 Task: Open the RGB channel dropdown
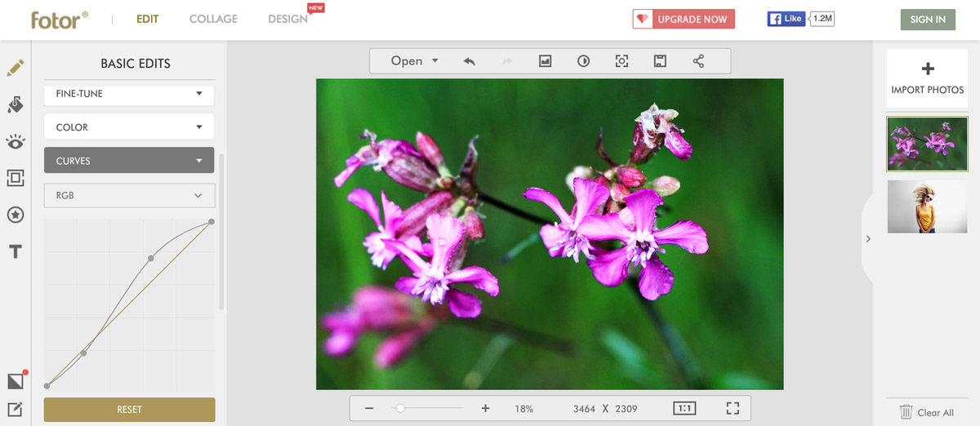click(129, 196)
